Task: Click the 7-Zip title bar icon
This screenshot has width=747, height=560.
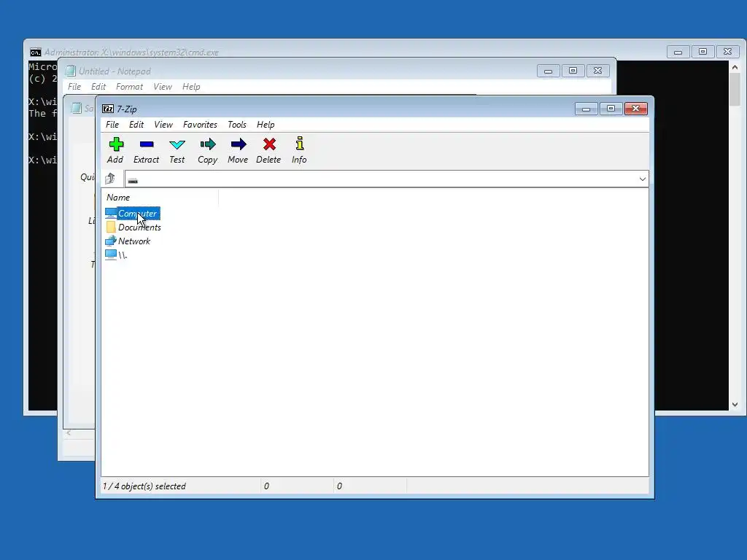Action: tap(108, 109)
